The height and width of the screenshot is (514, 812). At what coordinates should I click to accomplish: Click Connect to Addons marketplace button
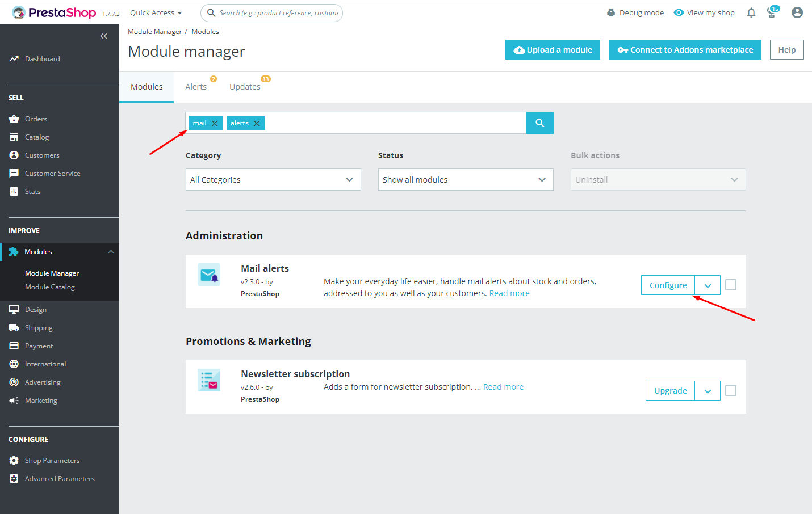tap(685, 50)
